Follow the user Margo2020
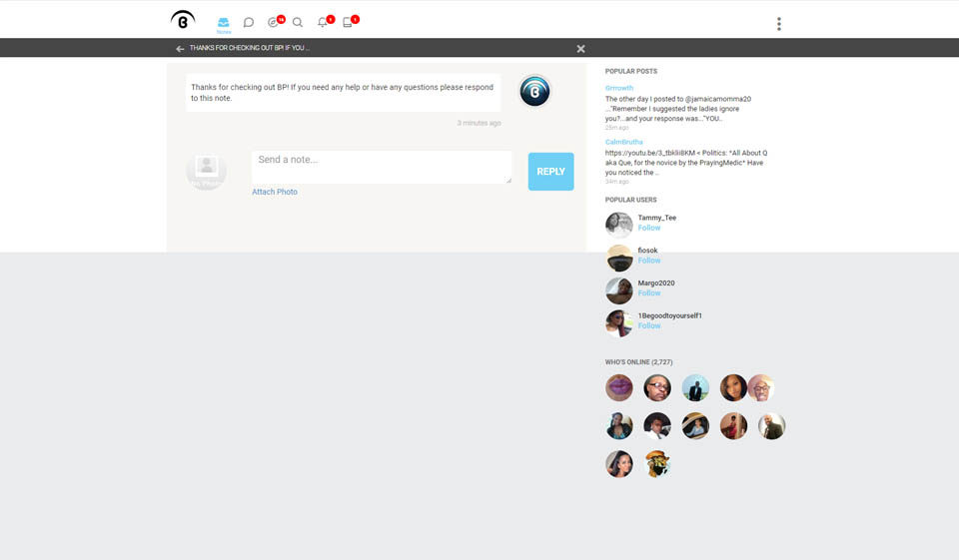The height and width of the screenshot is (560, 959). coord(649,293)
